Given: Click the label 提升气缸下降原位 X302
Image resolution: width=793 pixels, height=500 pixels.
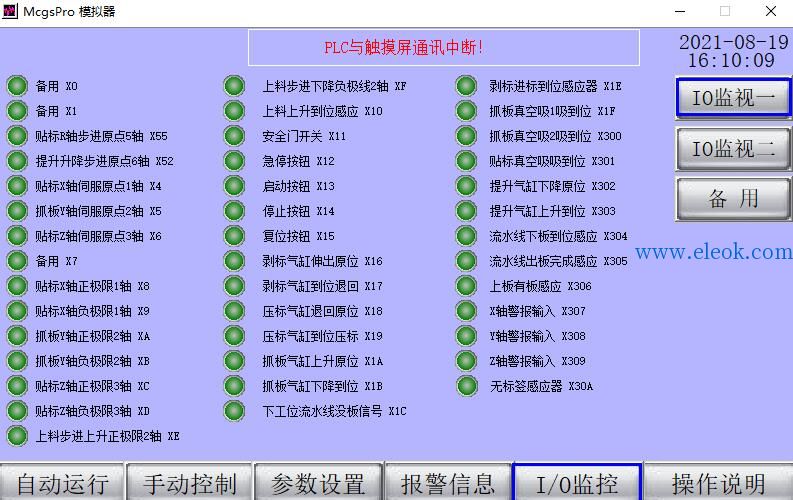Looking at the screenshot, I should (x=552, y=186).
